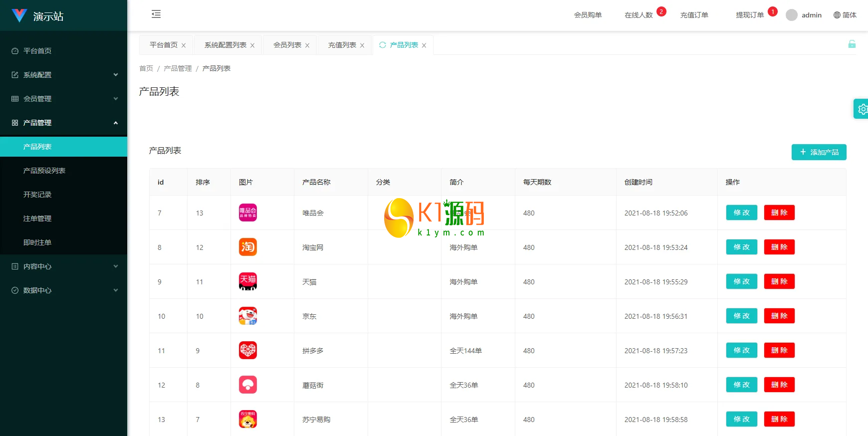Screen dimensions: 868x436
Task: Click the 京东 product image
Action: 248,316
